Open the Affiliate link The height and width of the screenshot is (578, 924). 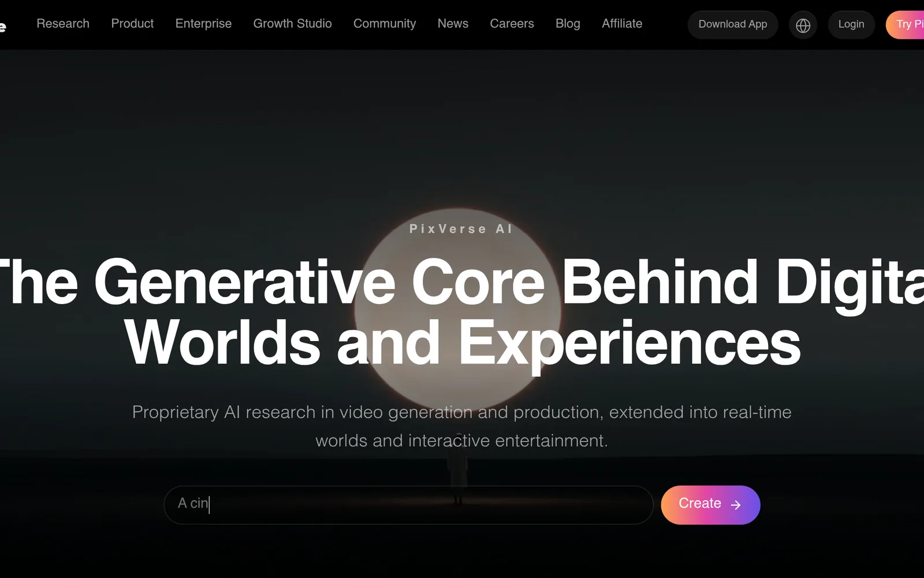622,24
